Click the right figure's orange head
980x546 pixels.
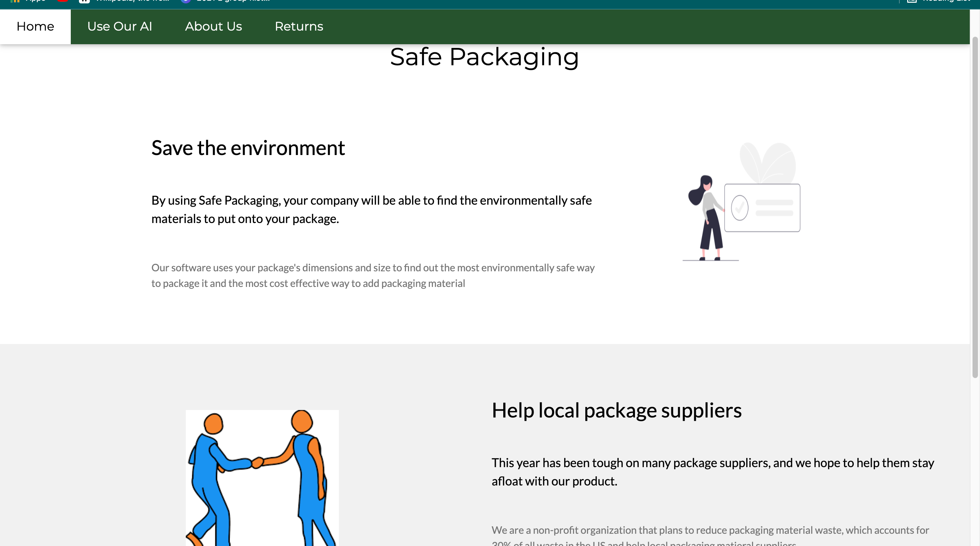tap(302, 421)
